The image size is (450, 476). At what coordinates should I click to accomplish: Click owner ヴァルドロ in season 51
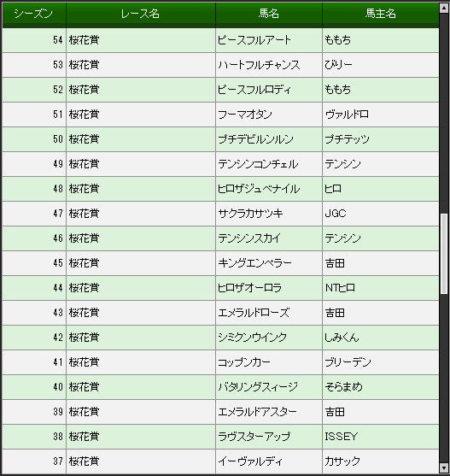click(347, 115)
